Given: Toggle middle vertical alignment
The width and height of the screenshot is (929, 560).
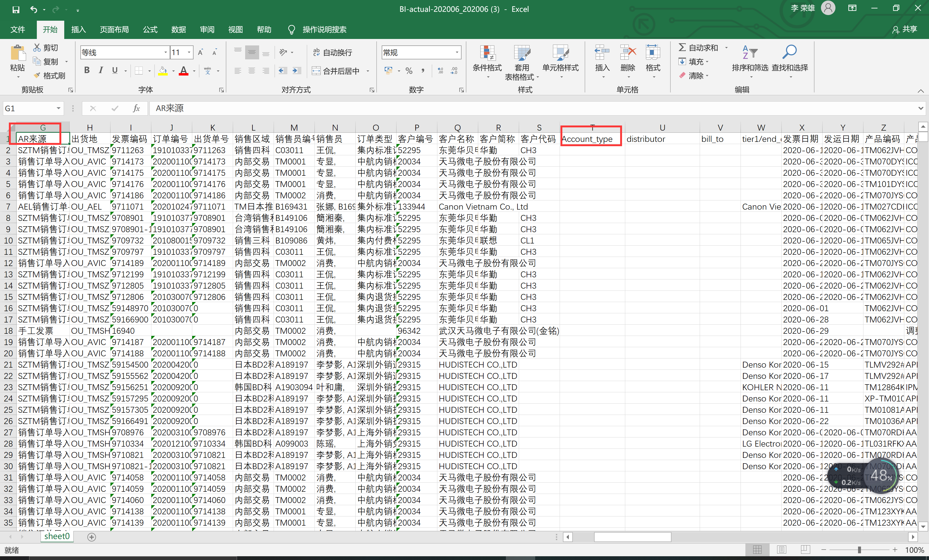Looking at the screenshot, I should coord(252,52).
